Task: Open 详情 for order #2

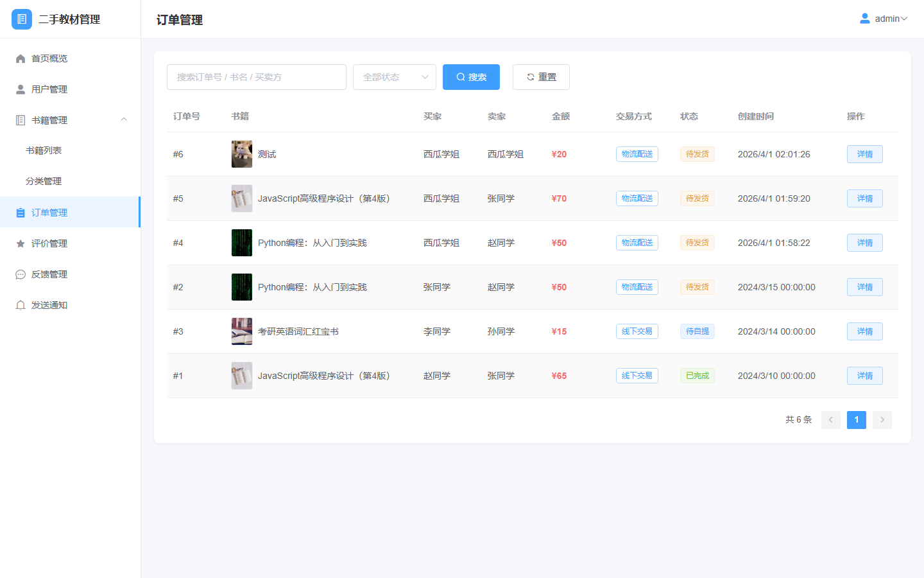Action: (x=865, y=287)
